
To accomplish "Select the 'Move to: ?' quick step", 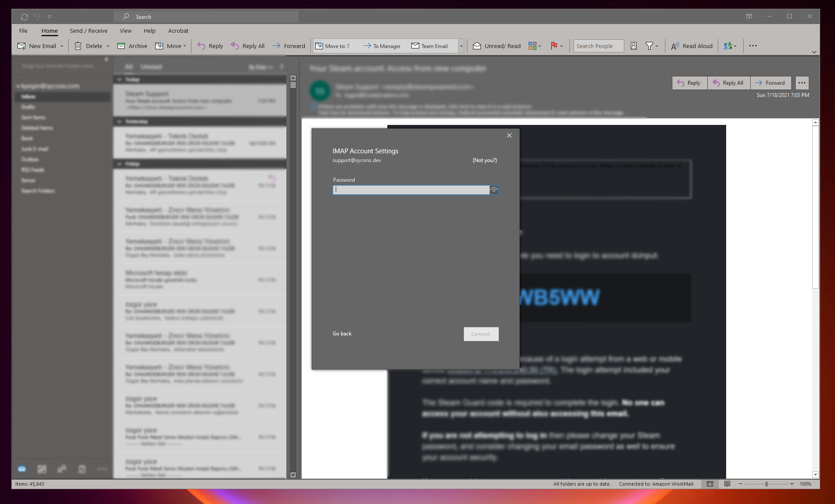I will (333, 46).
